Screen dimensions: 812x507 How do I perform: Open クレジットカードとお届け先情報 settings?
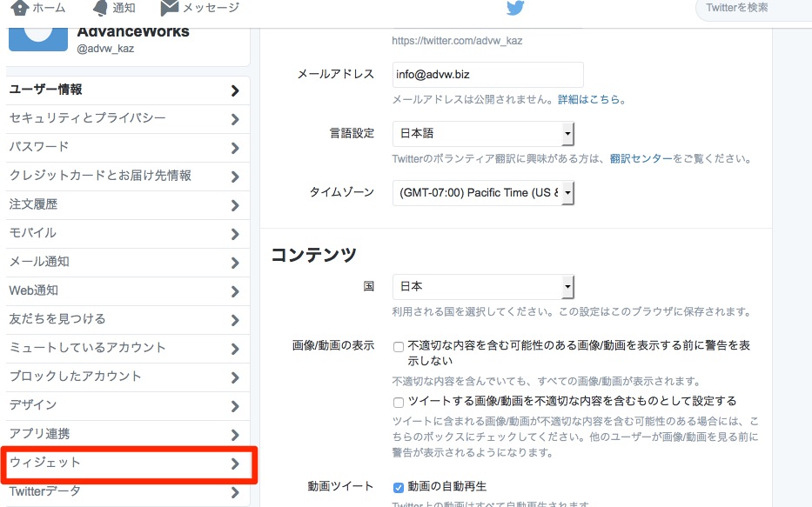(128, 177)
